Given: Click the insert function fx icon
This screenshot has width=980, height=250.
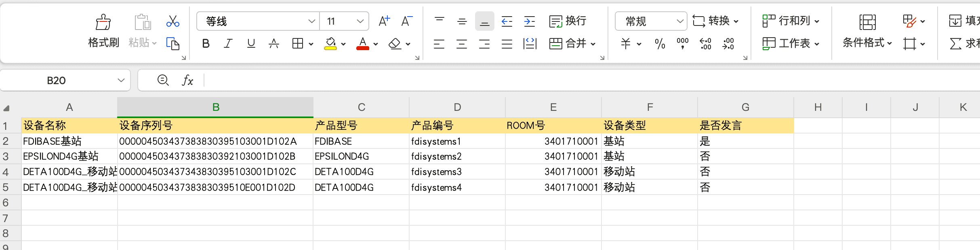Looking at the screenshot, I should pos(187,81).
